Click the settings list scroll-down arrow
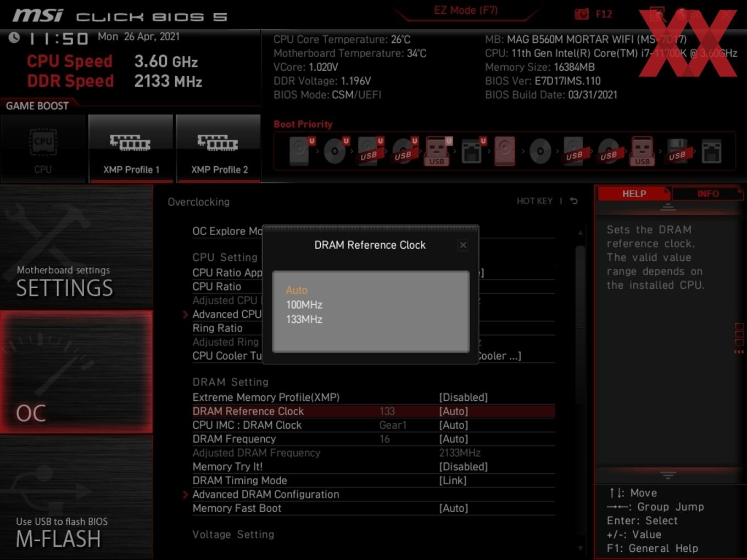This screenshot has width=747, height=560. click(580, 548)
